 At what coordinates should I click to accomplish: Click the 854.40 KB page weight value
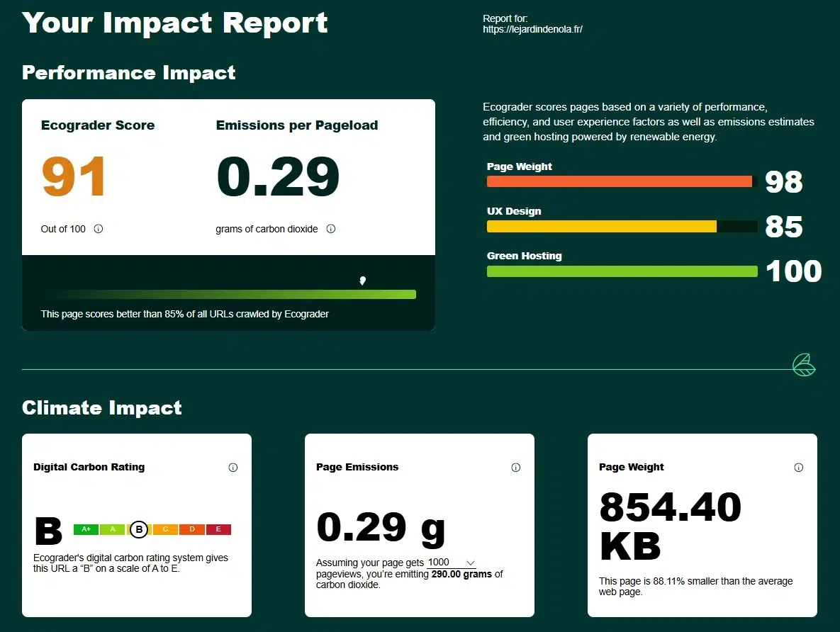click(x=670, y=526)
